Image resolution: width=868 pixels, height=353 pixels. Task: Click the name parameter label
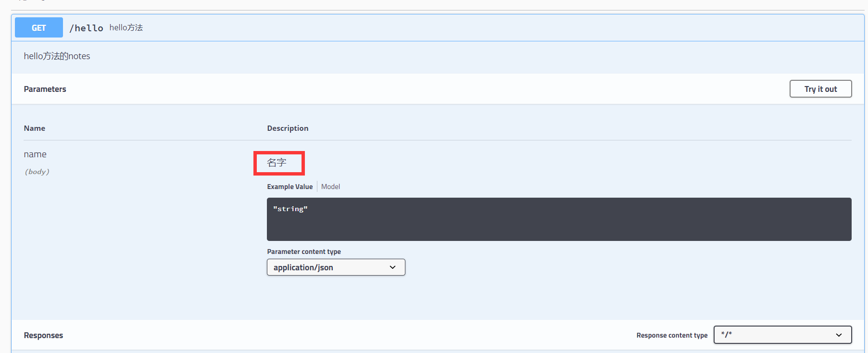tap(35, 154)
